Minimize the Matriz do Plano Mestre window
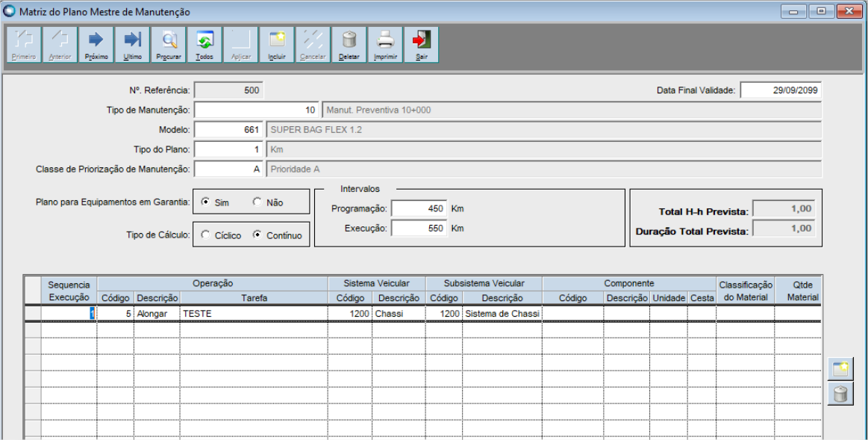Image resolution: width=868 pixels, height=440 pixels. 793,11
